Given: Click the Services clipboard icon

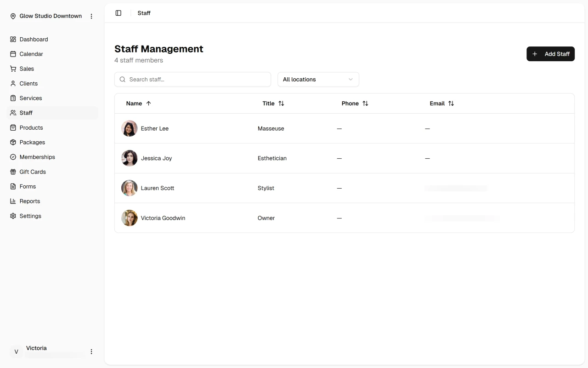Looking at the screenshot, I should (13, 98).
